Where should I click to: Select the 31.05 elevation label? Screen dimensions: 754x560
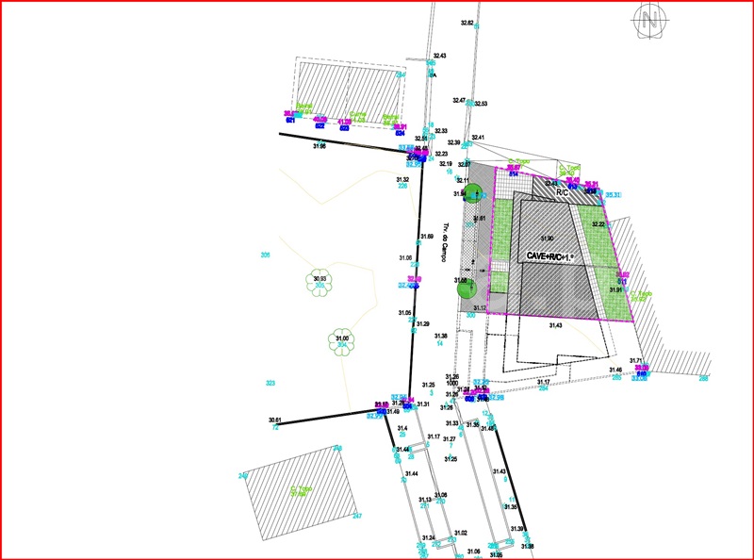pyautogui.click(x=405, y=313)
